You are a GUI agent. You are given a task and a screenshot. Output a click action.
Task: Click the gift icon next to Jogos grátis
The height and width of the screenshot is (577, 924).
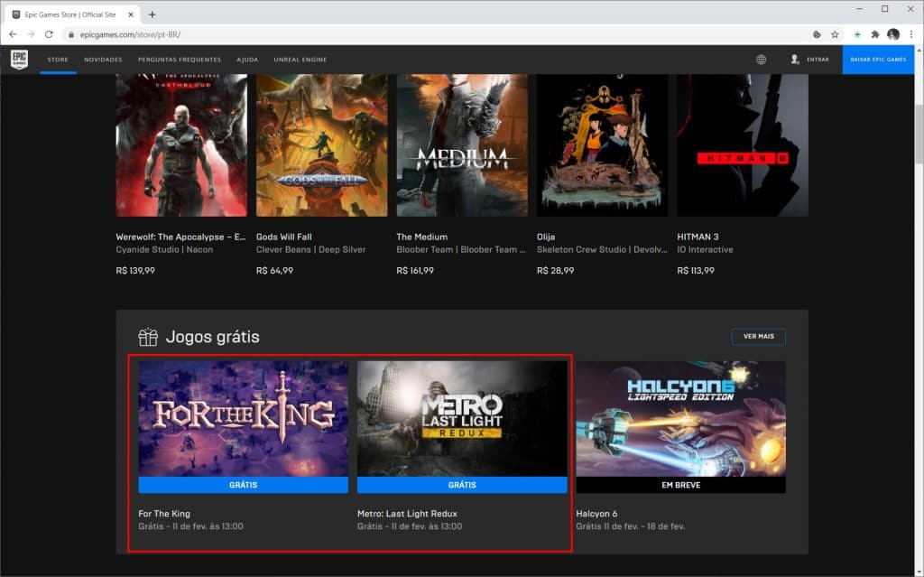click(148, 337)
